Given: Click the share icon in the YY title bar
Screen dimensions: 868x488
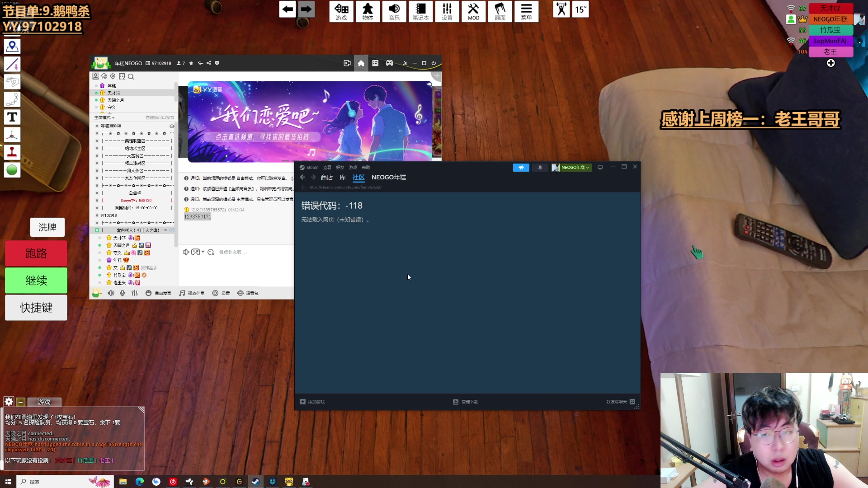Looking at the screenshot, I should (208, 63).
